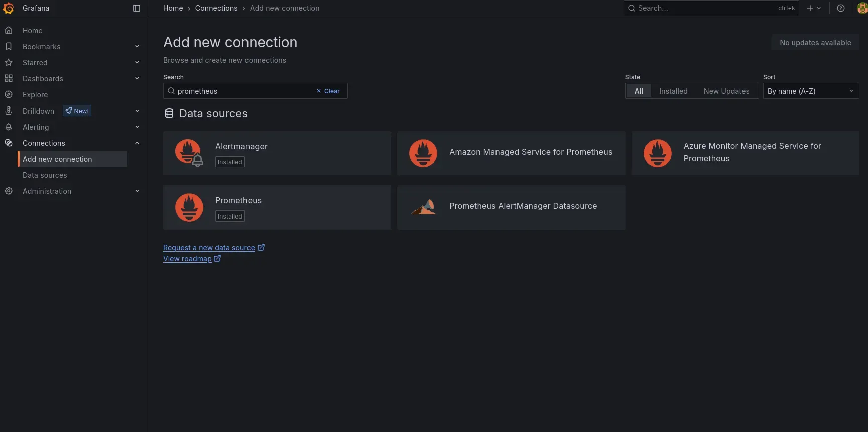The width and height of the screenshot is (868, 432).
Task: Click the Alerting bell icon
Action: click(9, 127)
